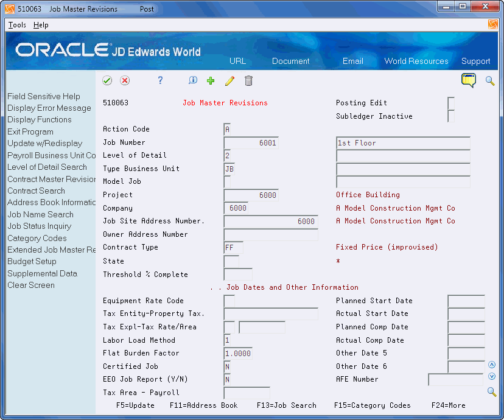Click the Flat Burden Factor field
Screen dimensions: 504x420
click(x=238, y=354)
